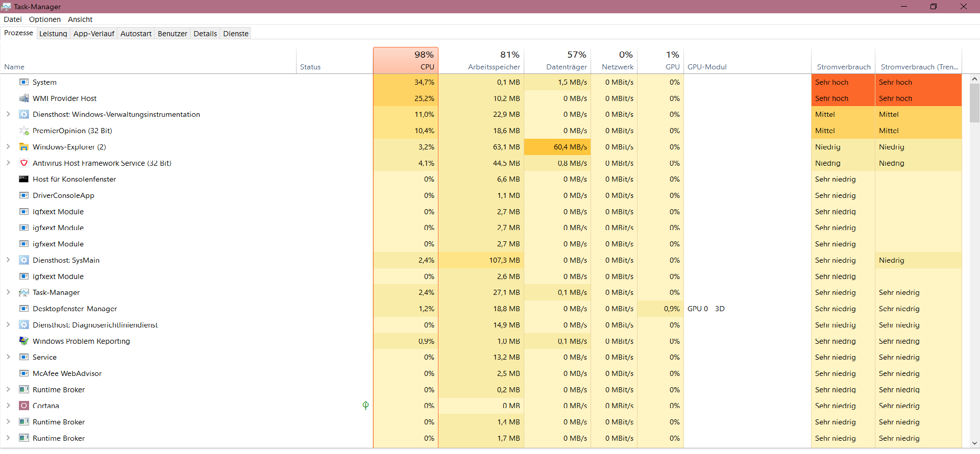Click the GPU 0 3D module cell
980x454 pixels.
747,309
